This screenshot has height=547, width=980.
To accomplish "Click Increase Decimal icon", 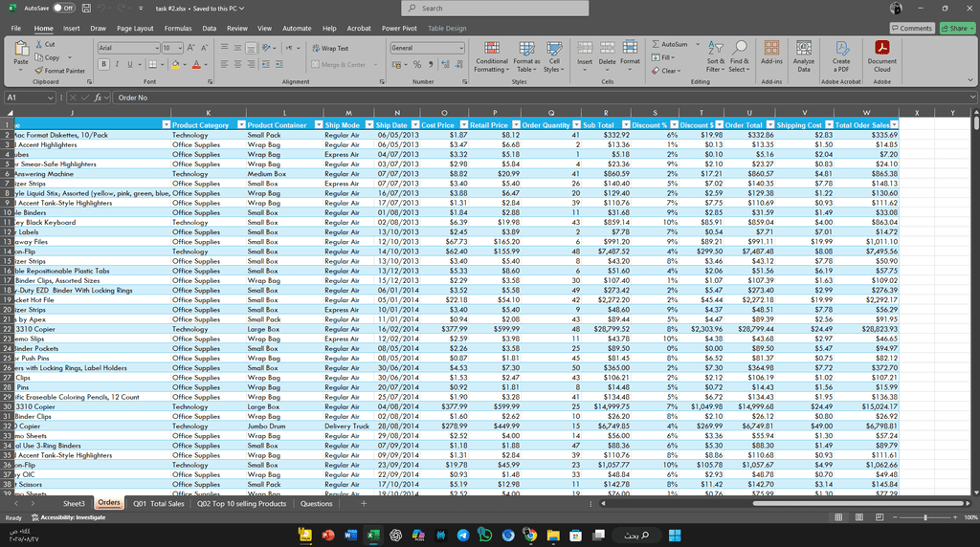I will (445, 64).
